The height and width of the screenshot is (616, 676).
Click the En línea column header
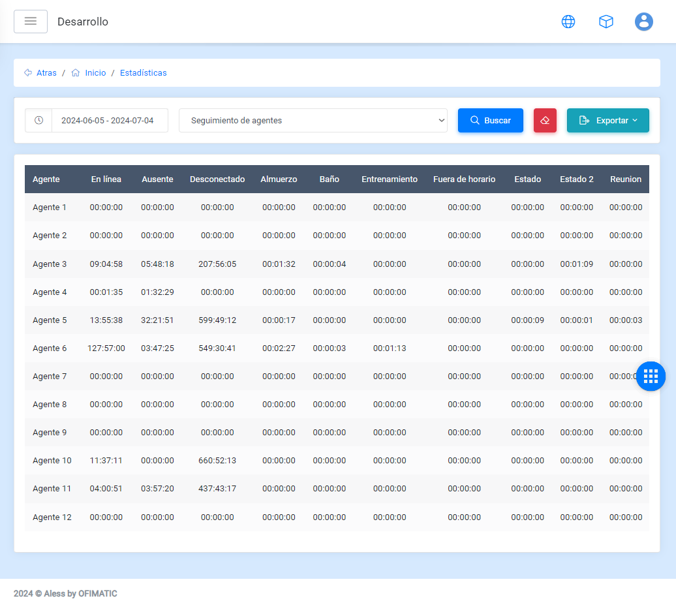(106, 179)
